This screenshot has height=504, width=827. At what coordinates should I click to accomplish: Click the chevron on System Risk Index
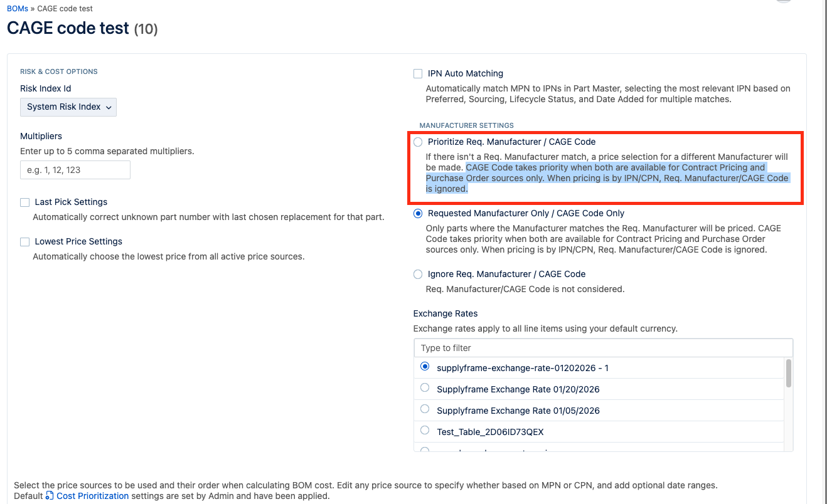click(x=109, y=107)
